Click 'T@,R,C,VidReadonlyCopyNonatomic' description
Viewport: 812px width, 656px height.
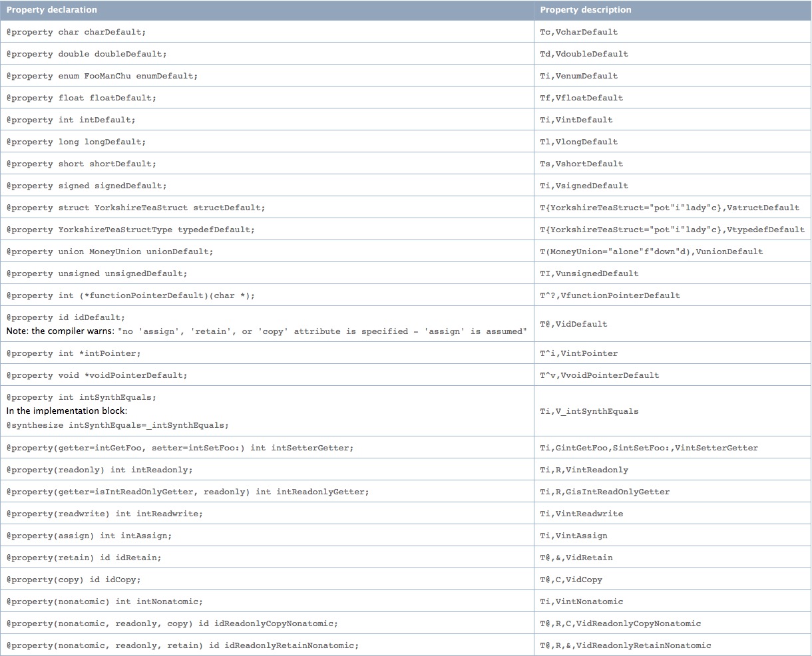[620, 623]
